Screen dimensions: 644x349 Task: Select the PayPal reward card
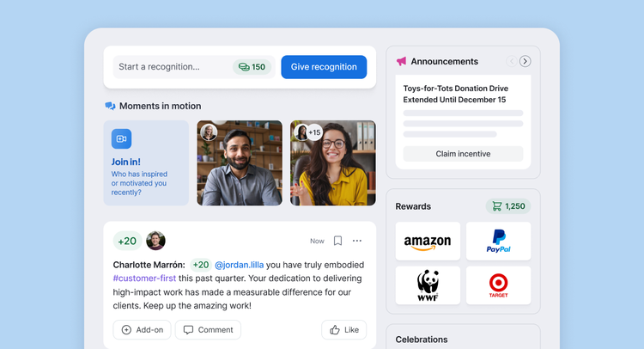tap(498, 242)
